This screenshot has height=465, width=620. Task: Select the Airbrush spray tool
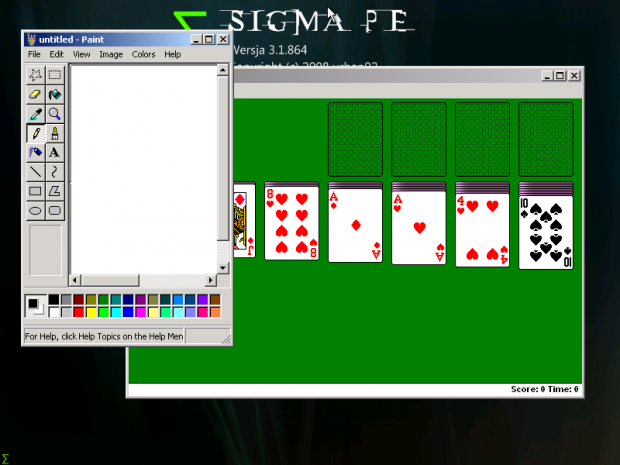point(35,152)
